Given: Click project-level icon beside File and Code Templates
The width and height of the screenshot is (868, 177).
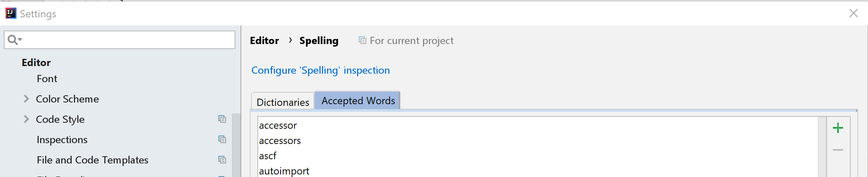Looking at the screenshot, I should [222, 160].
